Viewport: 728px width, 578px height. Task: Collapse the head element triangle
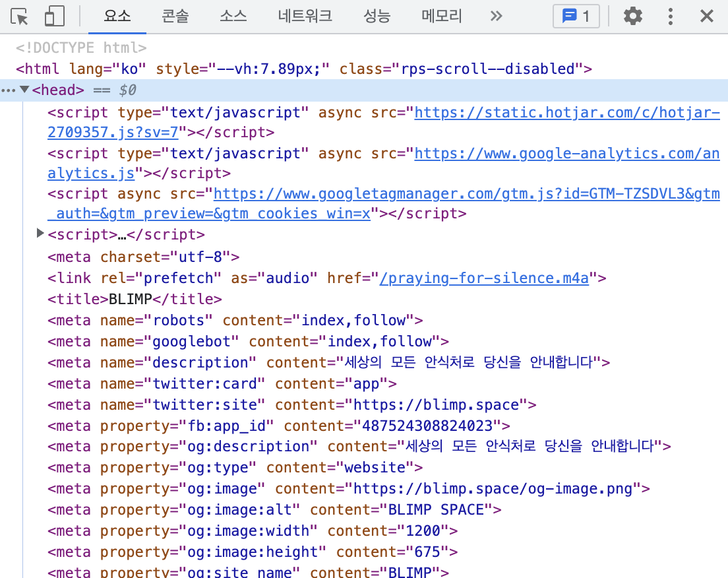[x=24, y=89]
